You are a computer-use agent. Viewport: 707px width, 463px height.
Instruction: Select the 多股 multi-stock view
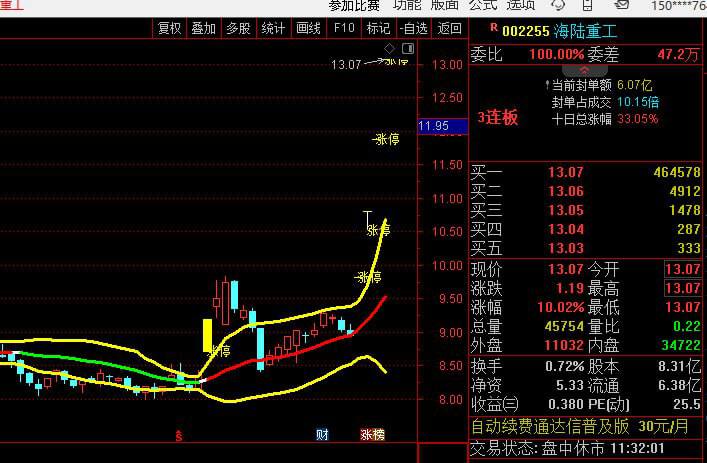[x=238, y=28]
